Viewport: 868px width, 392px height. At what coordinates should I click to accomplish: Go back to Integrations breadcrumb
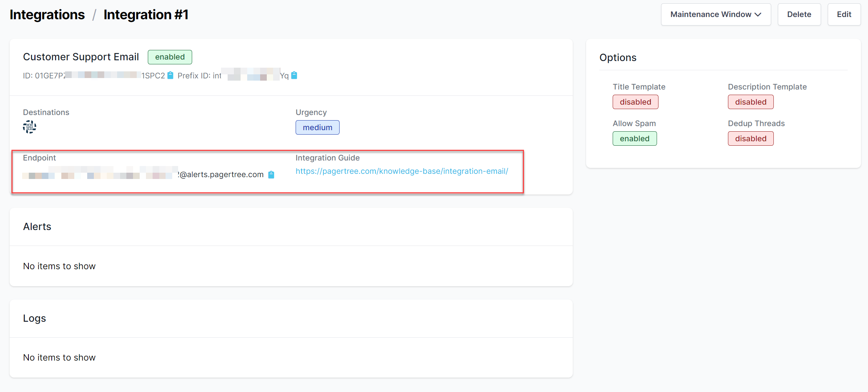(47, 15)
